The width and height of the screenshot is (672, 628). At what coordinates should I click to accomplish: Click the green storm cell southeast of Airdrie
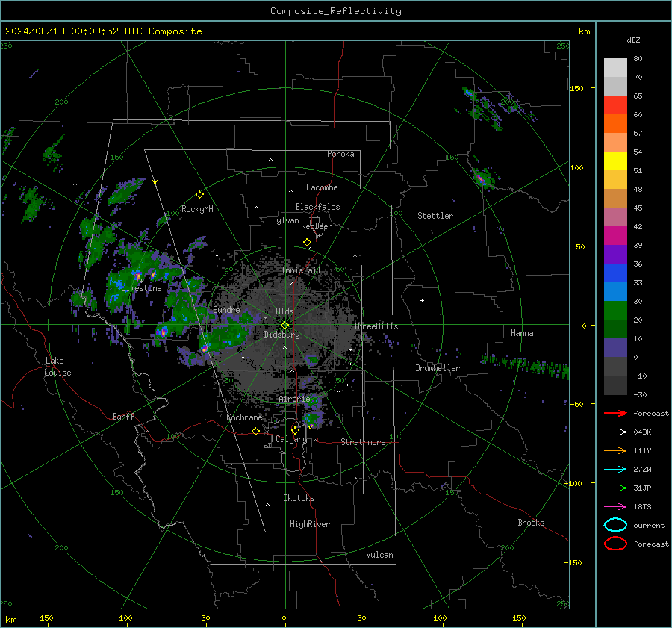[x=312, y=419]
